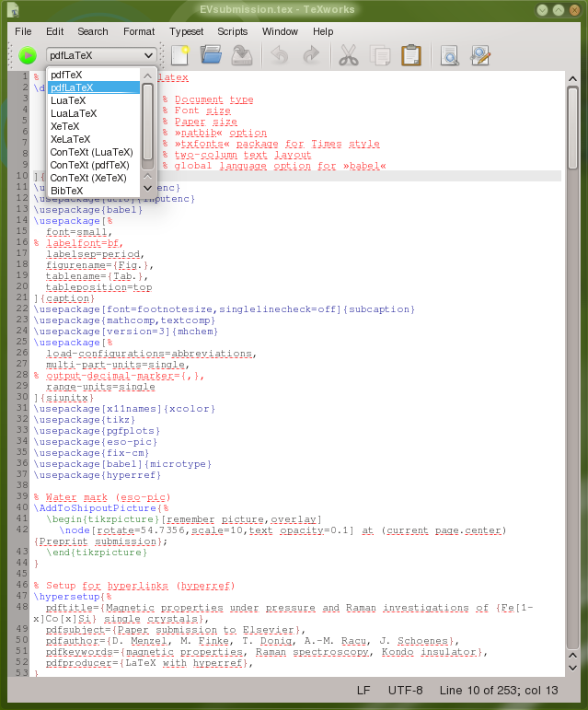Open the Typeset menu

pyautogui.click(x=187, y=31)
